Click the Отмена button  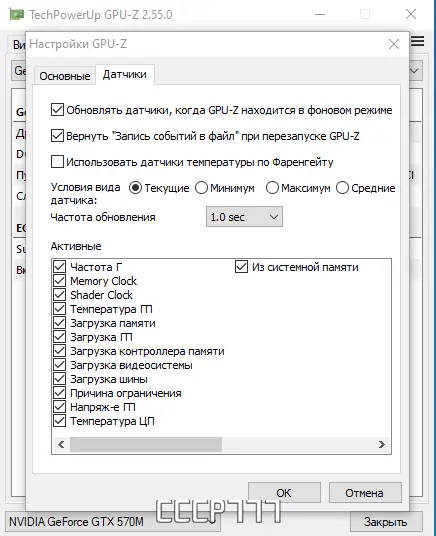point(365,493)
